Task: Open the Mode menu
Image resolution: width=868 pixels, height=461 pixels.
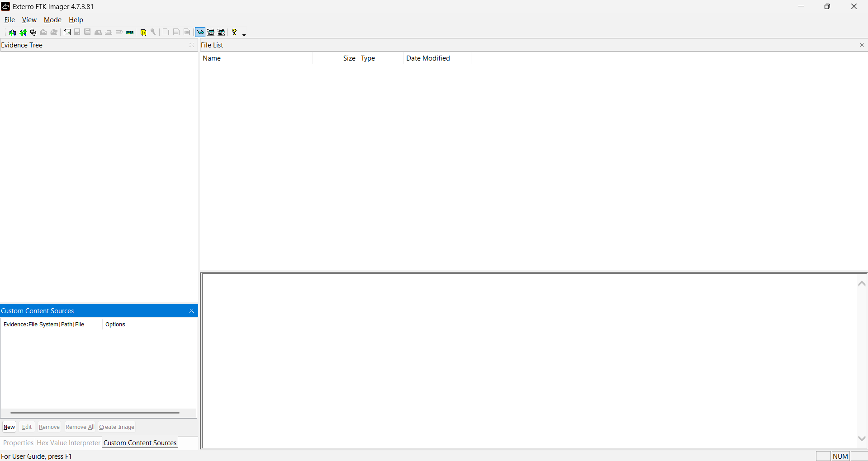Action: pyautogui.click(x=52, y=20)
